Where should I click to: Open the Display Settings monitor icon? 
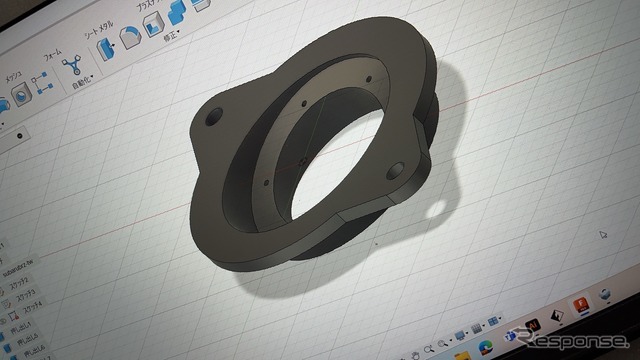point(460,336)
